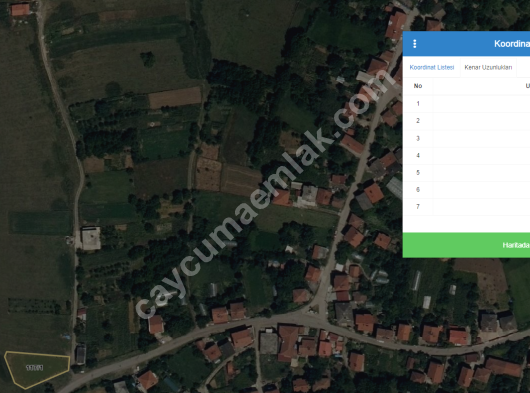Switch to the Koordinat Listesi tab
The width and height of the screenshot is (530, 393).
pyautogui.click(x=432, y=67)
